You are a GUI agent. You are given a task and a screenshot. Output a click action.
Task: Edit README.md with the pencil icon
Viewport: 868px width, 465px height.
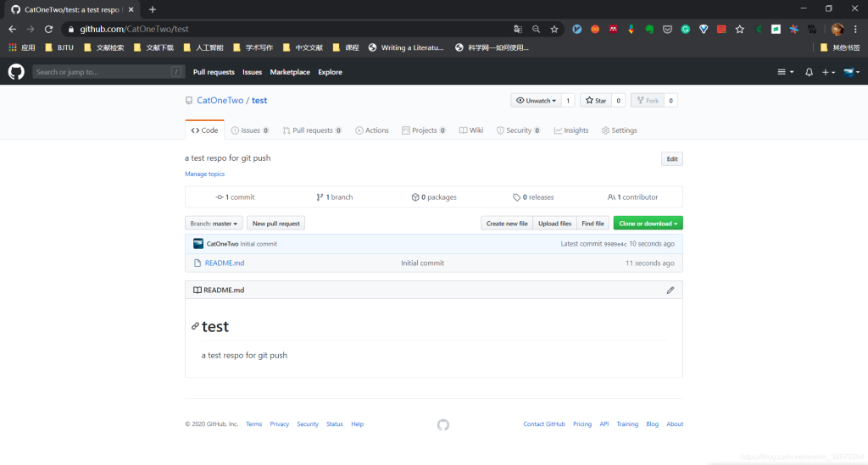tap(670, 290)
